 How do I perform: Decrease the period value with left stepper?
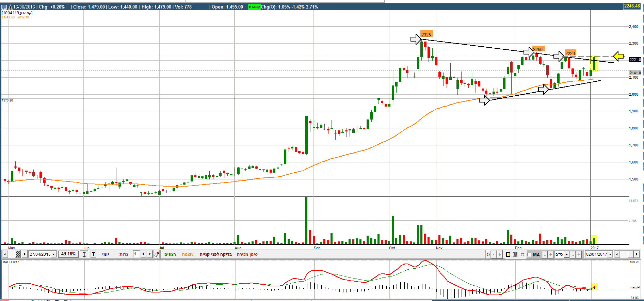(x=143, y=254)
